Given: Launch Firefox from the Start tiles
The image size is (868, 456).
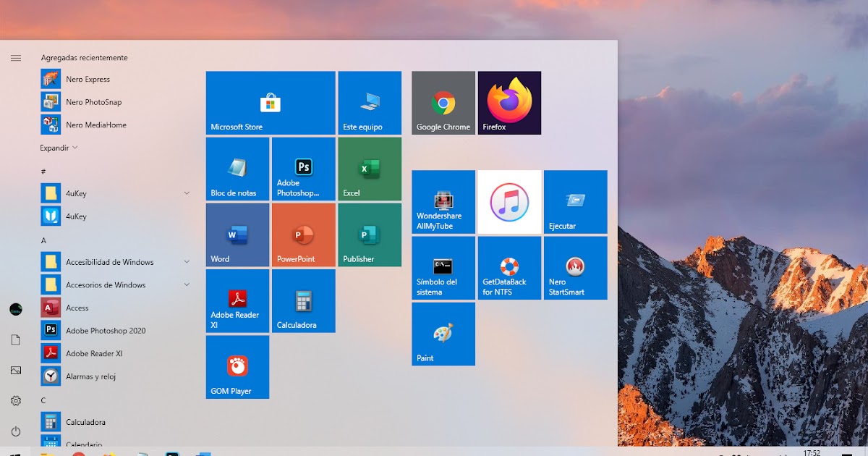Looking at the screenshot, I should pos(509,102).
